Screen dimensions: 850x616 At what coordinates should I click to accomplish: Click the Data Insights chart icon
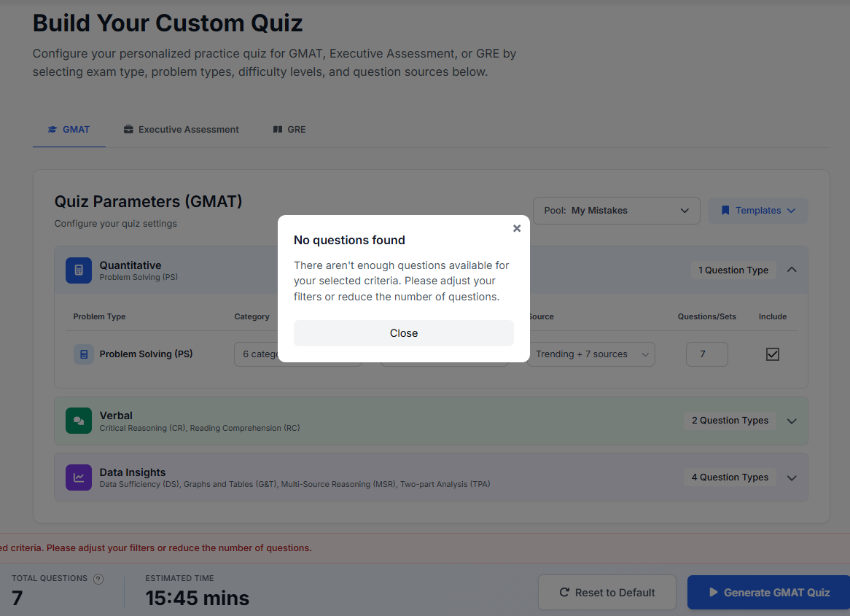(79, 477)
